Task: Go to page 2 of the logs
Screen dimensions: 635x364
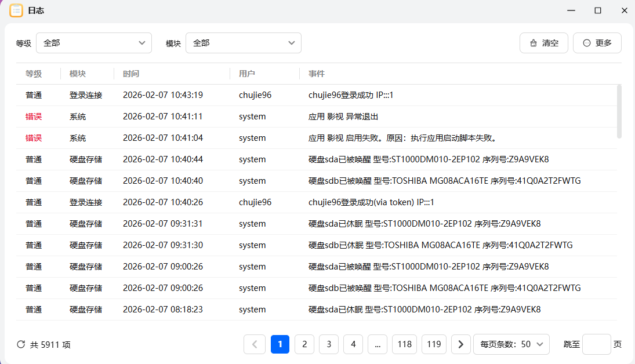Action: click(304, 344)
